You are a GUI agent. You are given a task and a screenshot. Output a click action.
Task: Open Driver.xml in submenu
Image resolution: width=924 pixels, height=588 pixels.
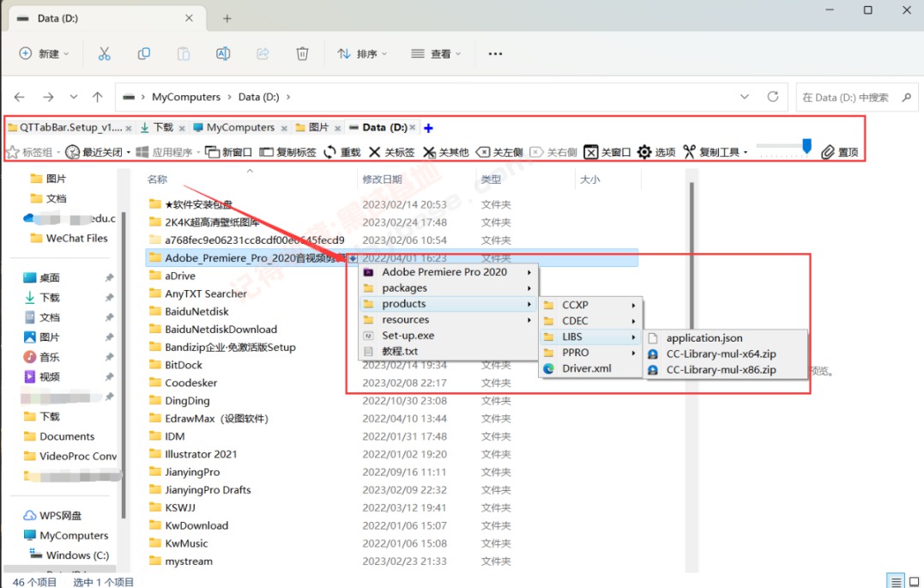(x=590, y=368)
